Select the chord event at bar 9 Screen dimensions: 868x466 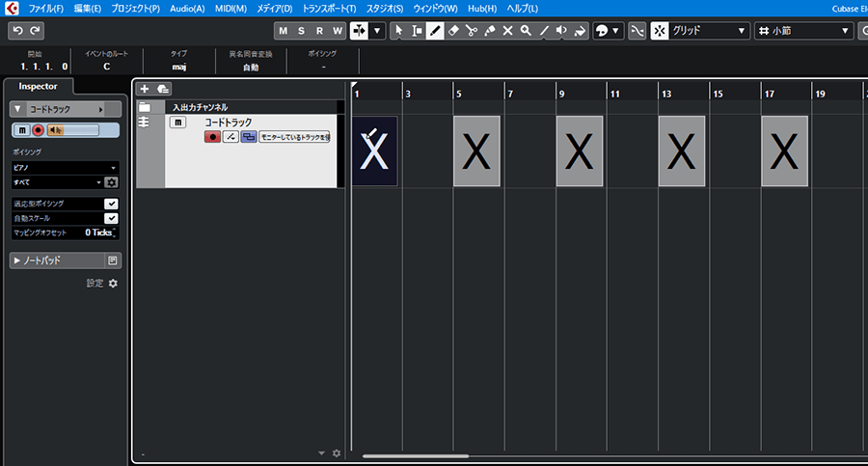580,151
